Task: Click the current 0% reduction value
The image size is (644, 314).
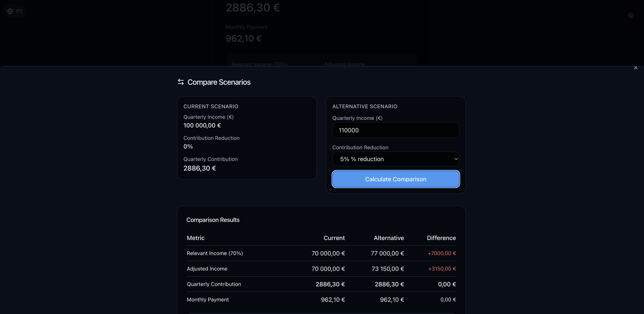Action: click(188, 146)
